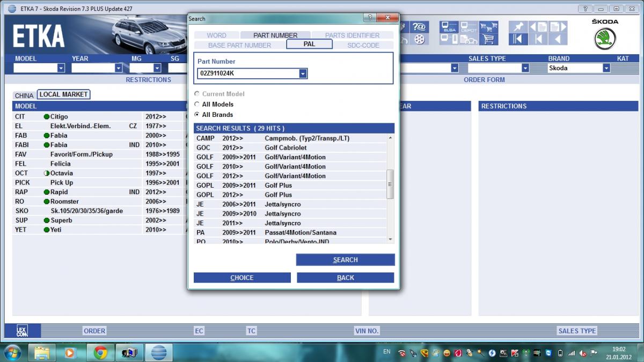The width and height of the screenshot is (644, 362).
Task: Launch Media Player from the taskbar
Action: (x=70, y=352)
